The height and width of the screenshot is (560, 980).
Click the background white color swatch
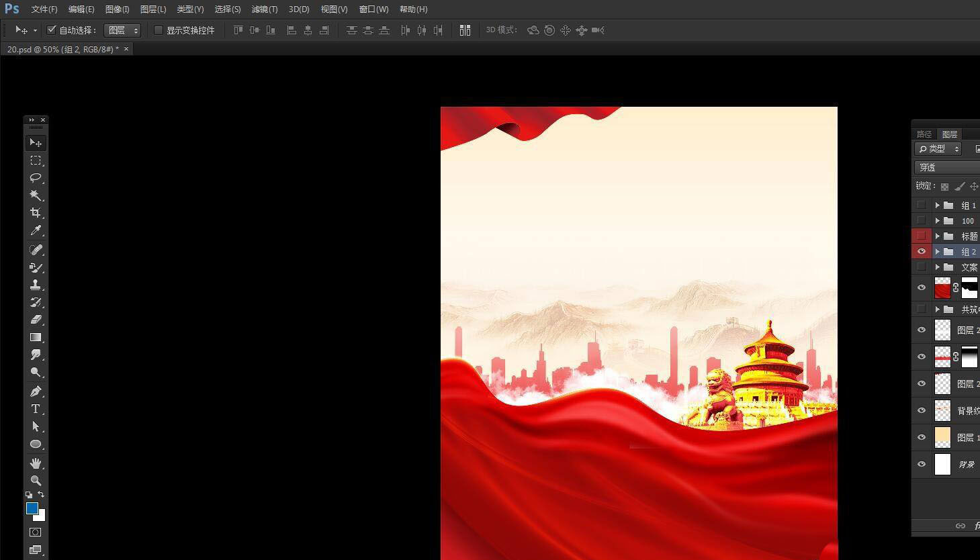41,516
